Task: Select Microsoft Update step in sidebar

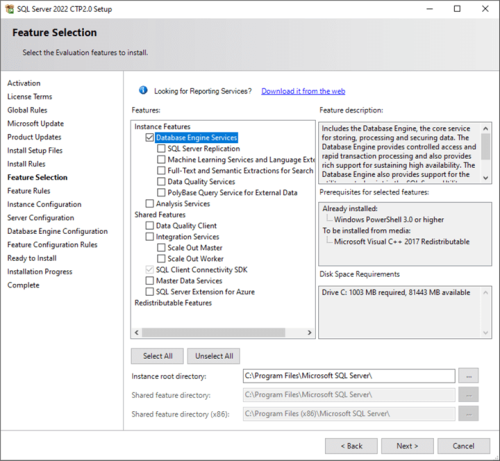Action: click(x=35, y=123)
